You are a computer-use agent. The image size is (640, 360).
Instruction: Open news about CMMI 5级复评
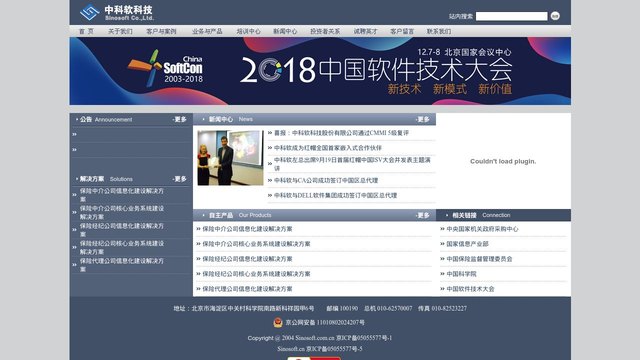tap(341, 133)
